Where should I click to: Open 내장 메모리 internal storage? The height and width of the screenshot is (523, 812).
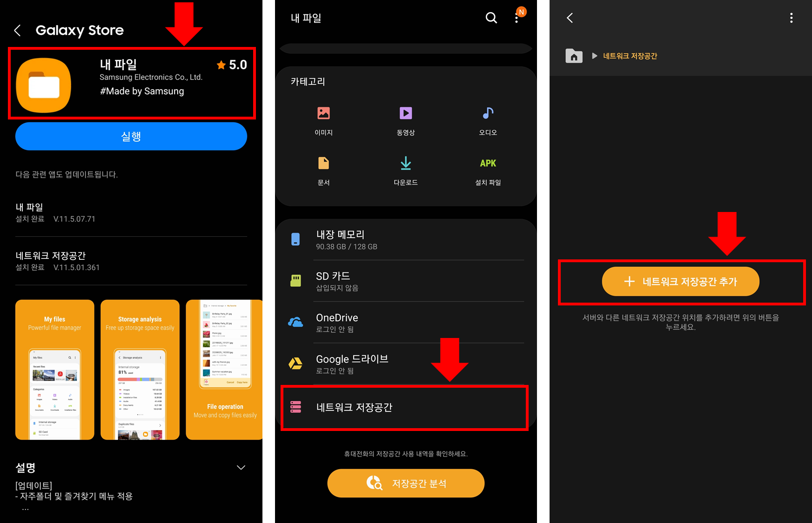click(405, 239)
